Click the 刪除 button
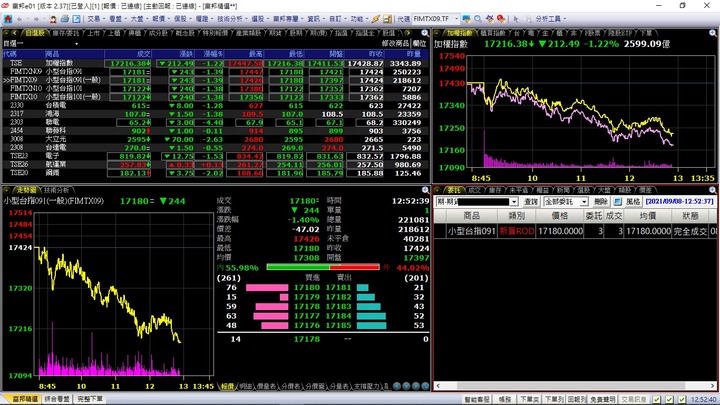Image resolution: width=720 pixels, height=405 pixels. [x=601, y=202]
